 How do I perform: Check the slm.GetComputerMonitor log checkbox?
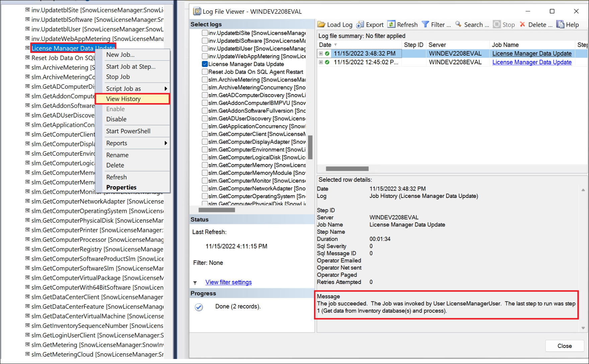pos(205,180)
